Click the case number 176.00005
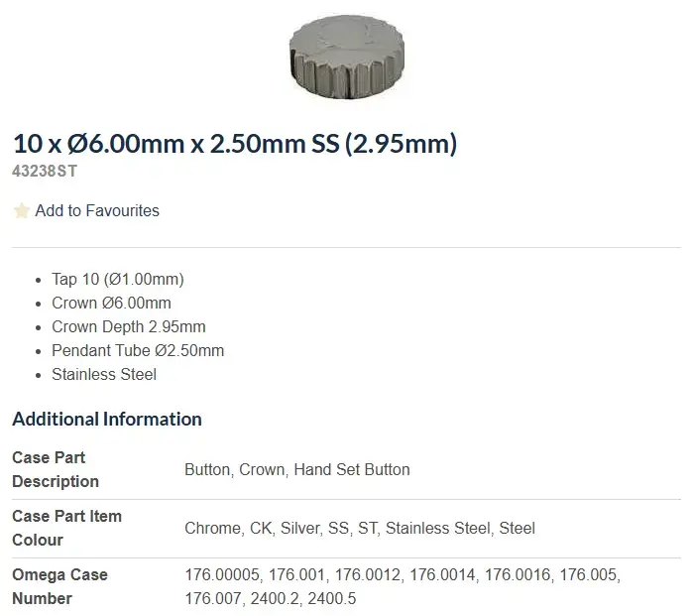 221,574
